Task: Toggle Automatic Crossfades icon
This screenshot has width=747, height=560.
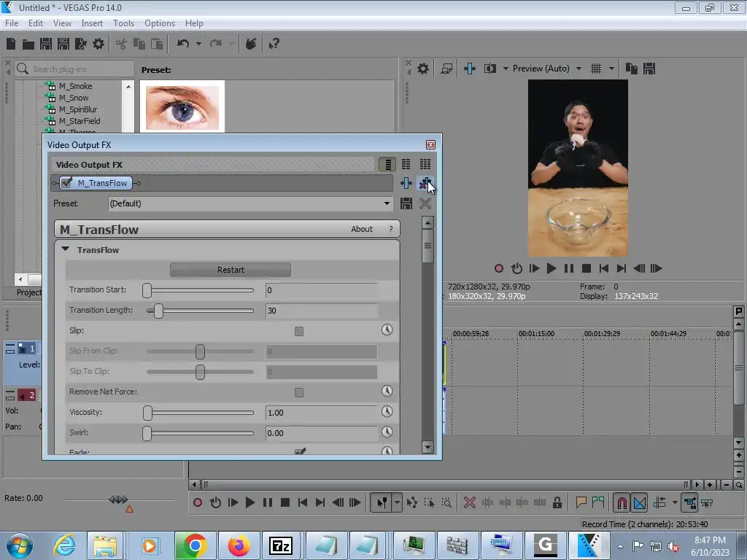Action: [640, 502]
